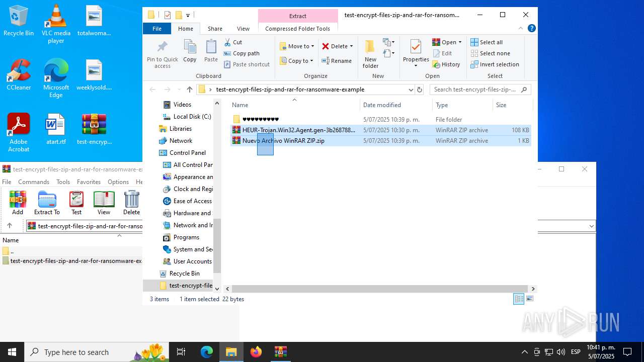Launch VLC media player desktop shortcut
644x362 pixels.
pos(56,24)
